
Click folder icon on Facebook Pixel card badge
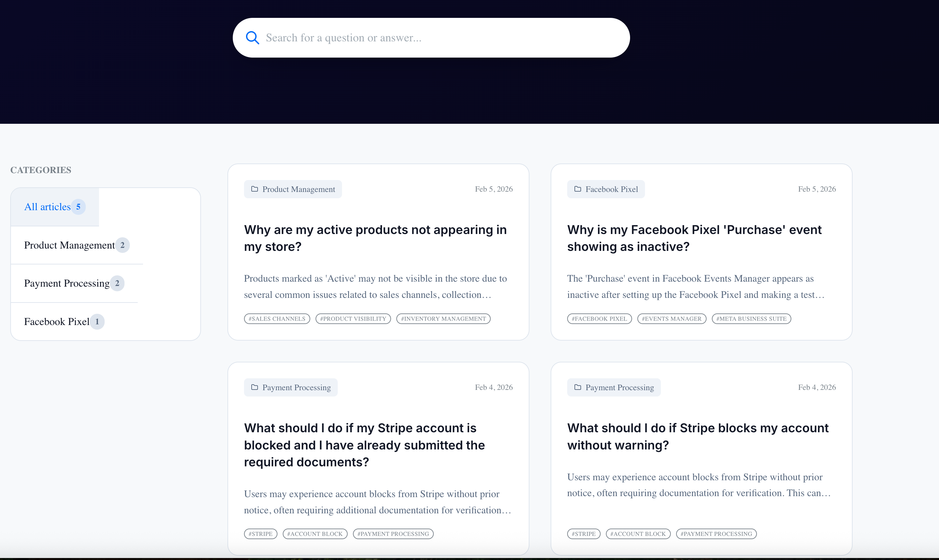pyautogui.click(x=577, y=189)
